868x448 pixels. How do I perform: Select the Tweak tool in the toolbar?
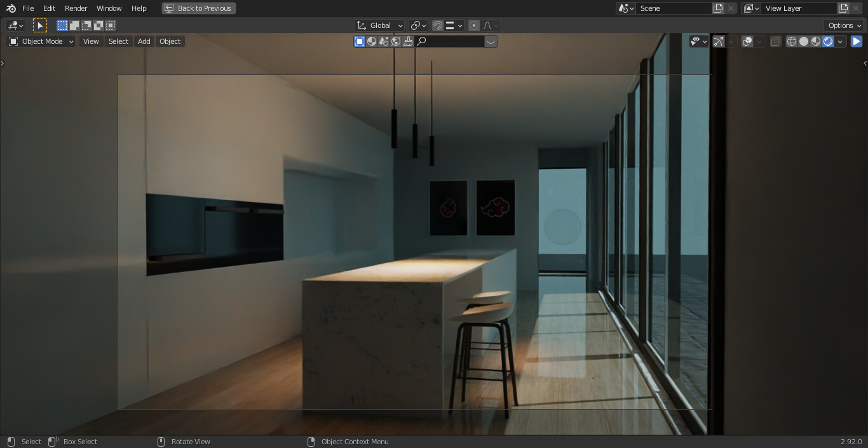coord(39,25)
